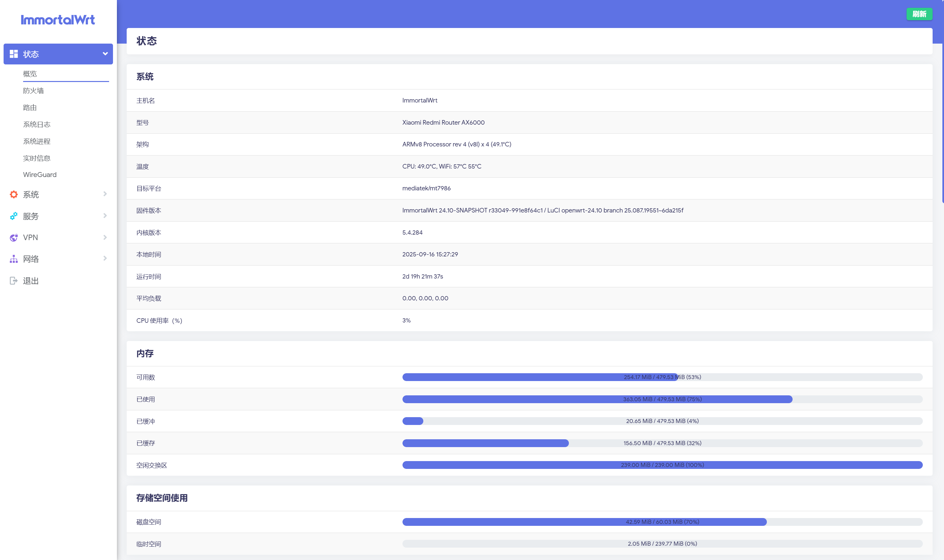
Task: Click the 磁盘空间 usage progress bar
Action: point(662,522)
